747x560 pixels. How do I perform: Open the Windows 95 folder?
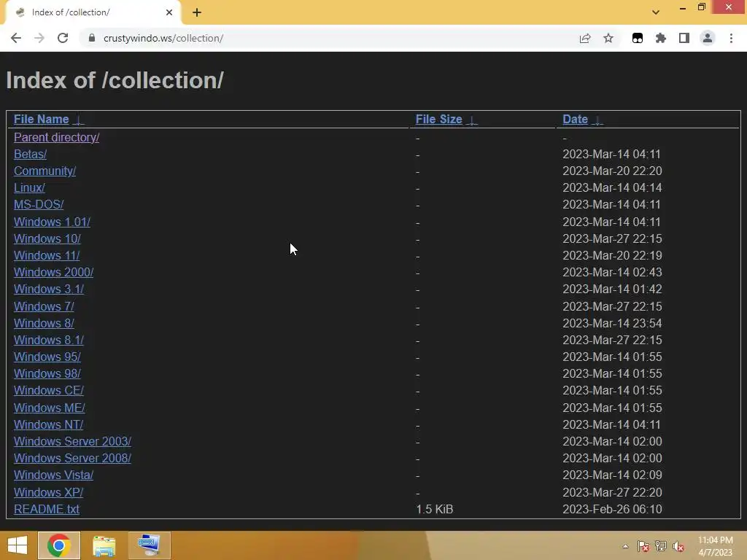[x=47, y=357]
